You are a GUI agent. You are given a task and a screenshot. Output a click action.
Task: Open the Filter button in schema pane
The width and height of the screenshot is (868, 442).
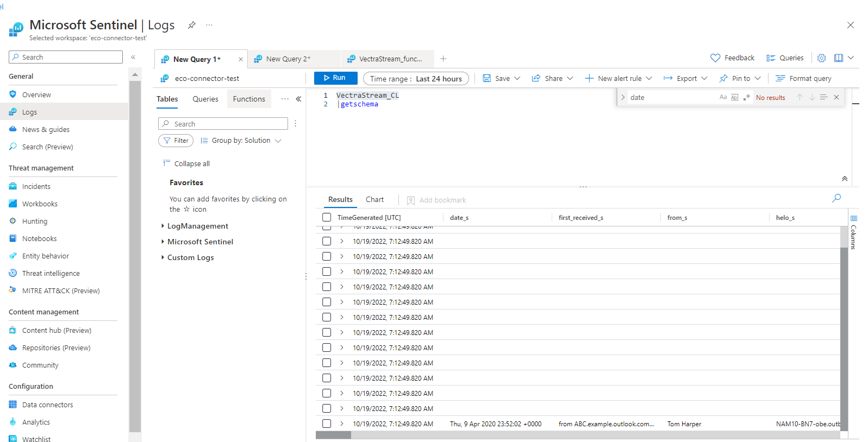(x=176, y=141)
